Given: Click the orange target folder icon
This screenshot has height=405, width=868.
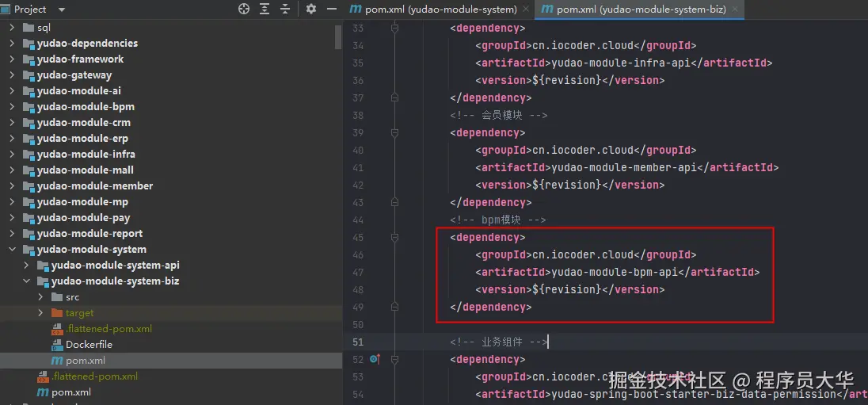Looking at the screenshot, I should [57, 313].
